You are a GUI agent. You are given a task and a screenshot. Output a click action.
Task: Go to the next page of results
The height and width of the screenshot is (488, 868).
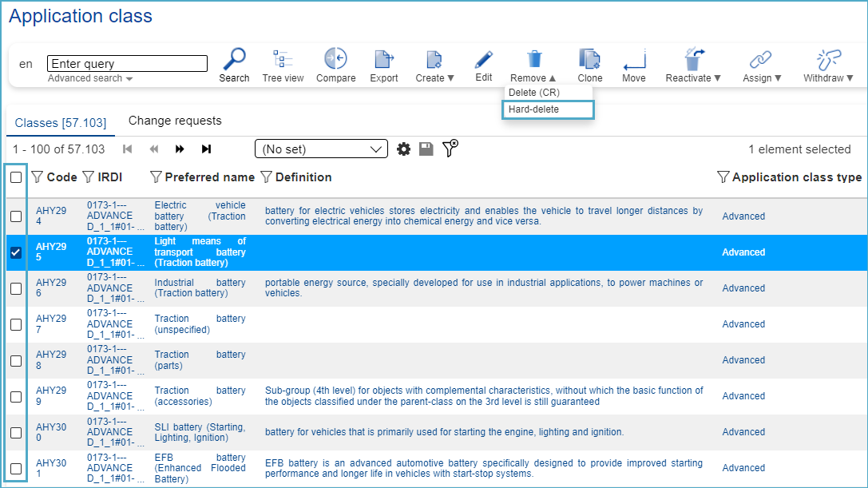pos(180,149)
